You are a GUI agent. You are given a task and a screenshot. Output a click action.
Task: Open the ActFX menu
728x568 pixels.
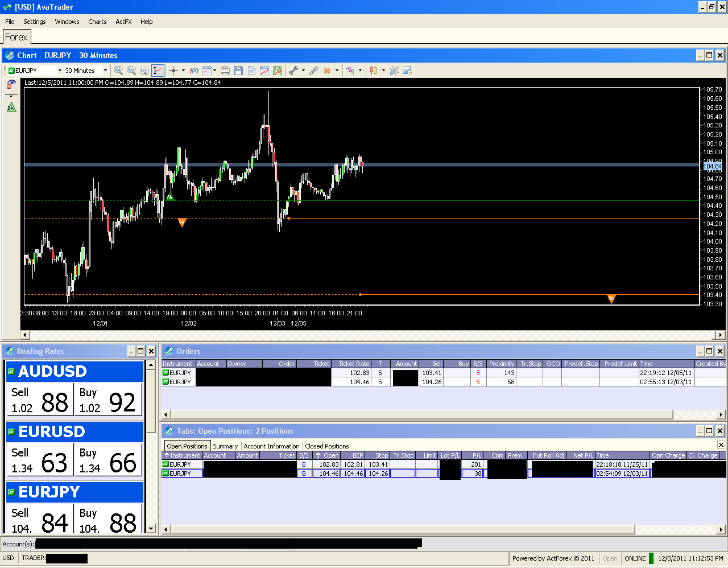(123, 22)
